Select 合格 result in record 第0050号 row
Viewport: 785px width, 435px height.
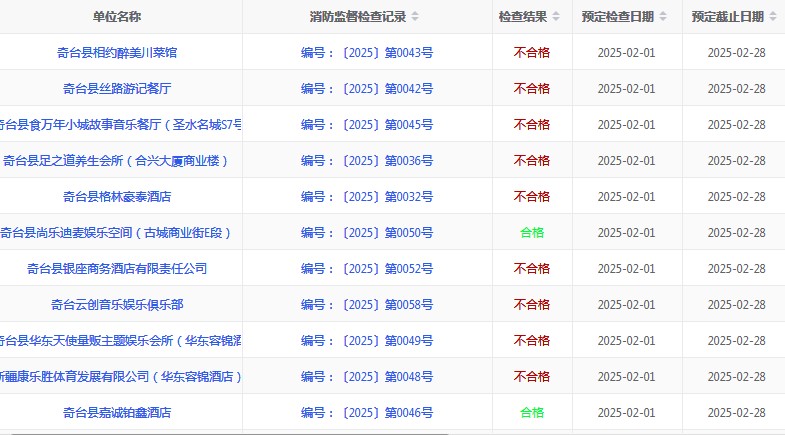click(x=532, y=232)
